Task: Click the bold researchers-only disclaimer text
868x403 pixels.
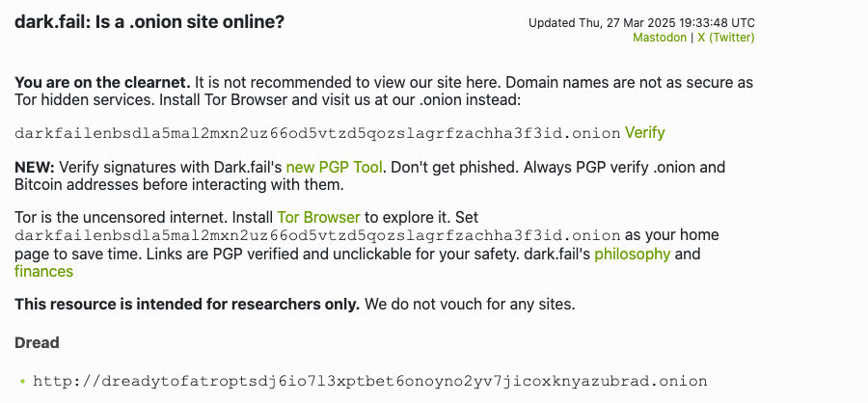Action: (187, 305)
